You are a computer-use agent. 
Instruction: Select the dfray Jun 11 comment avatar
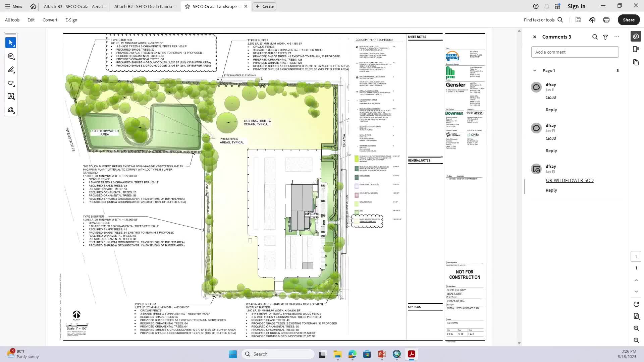point(536,87)
